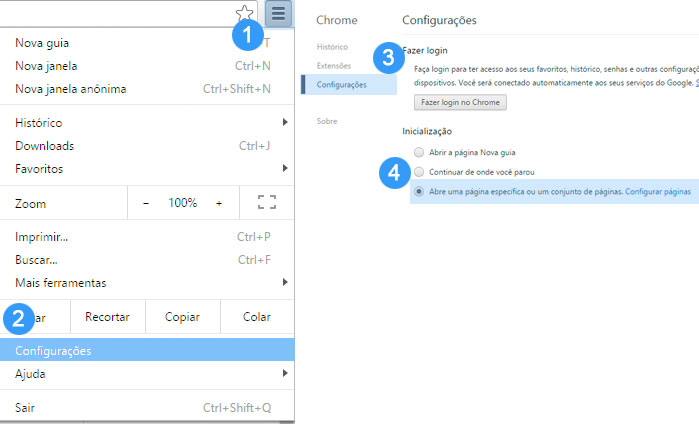The height and width of the screenshot is (432, 699).
Task: Expand the Favoritos submenu arrow
Action: point(285,168)
